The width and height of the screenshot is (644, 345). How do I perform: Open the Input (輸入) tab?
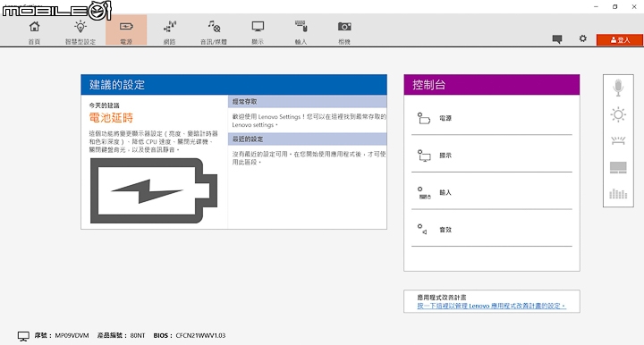point(301,32)
